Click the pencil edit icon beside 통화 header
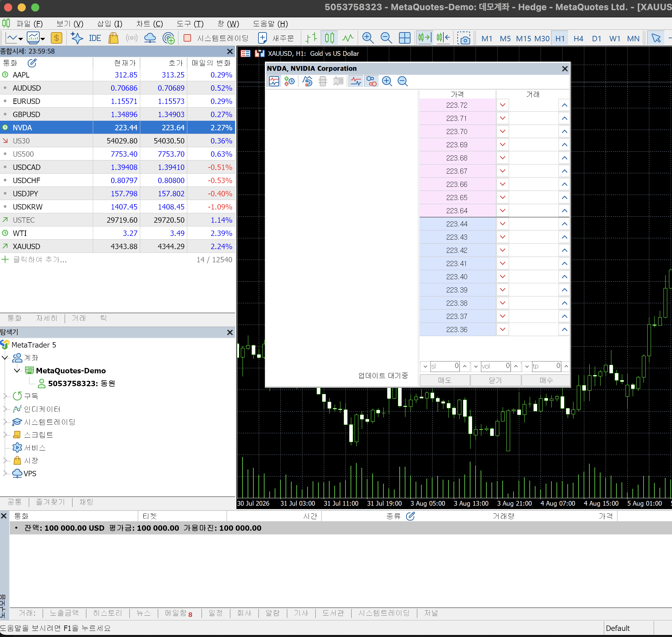Image resolution: width=672 pixels, height=637 pixels. pyautogui.click(x=32, y=63)
